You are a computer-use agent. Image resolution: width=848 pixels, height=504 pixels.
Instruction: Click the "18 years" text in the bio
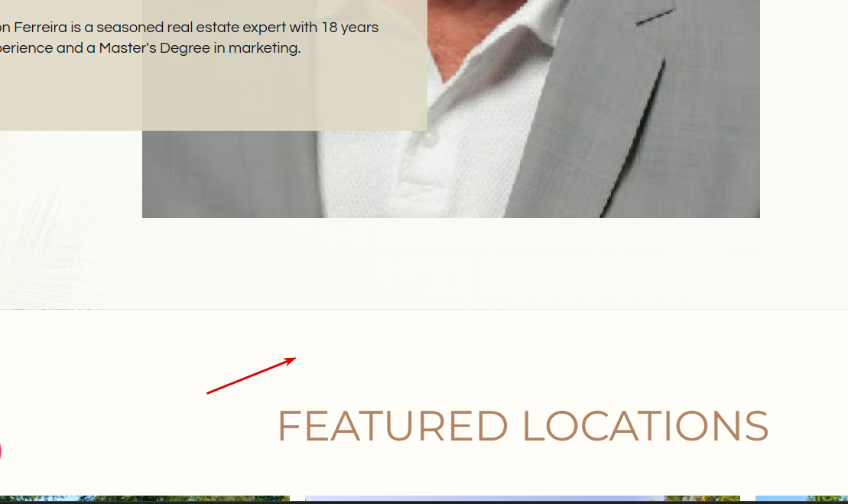click(x=350, y=27)
